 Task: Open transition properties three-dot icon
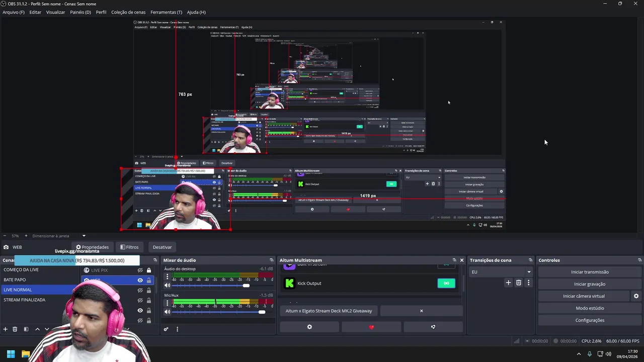coord(528,283)
